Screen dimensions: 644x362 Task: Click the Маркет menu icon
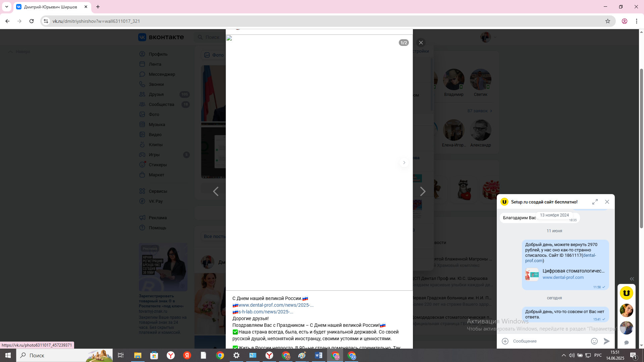142,175
